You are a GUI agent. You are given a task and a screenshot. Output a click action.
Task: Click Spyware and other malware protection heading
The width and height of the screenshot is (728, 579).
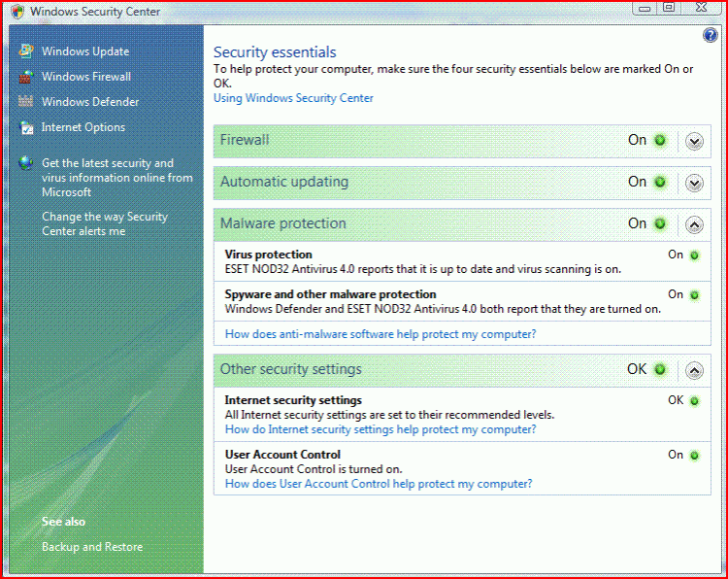tap(330, 294)
